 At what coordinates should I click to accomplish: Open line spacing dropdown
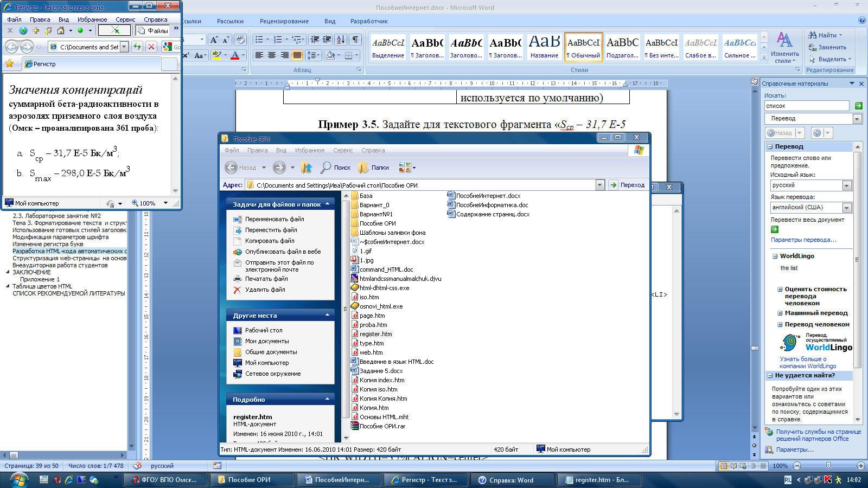tap(314, 55)
